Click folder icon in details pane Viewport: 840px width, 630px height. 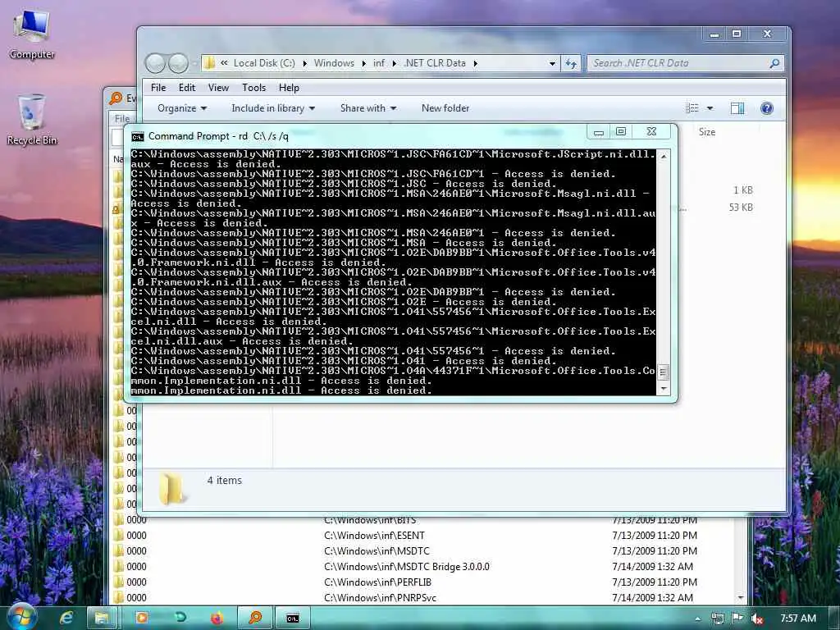(x=172, y=487)
